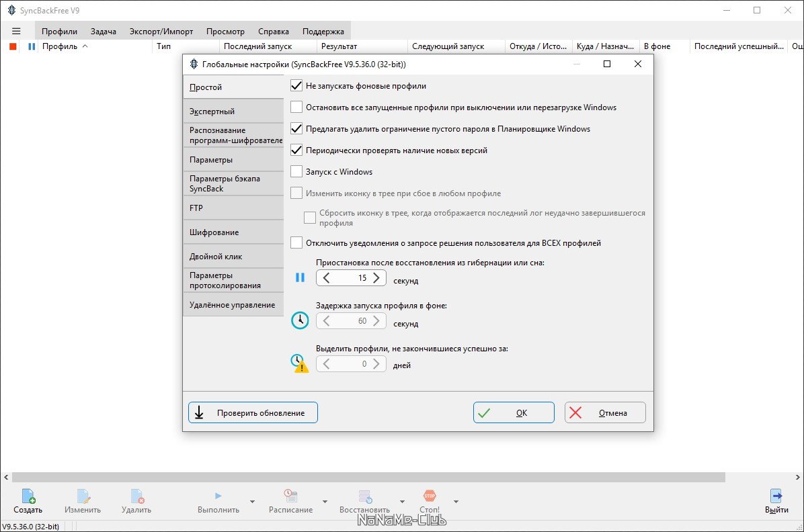The image size is (804, 532).
Task: Open the Удалённое управление tab
Action: pyautogui.click(x=233, y=305)
